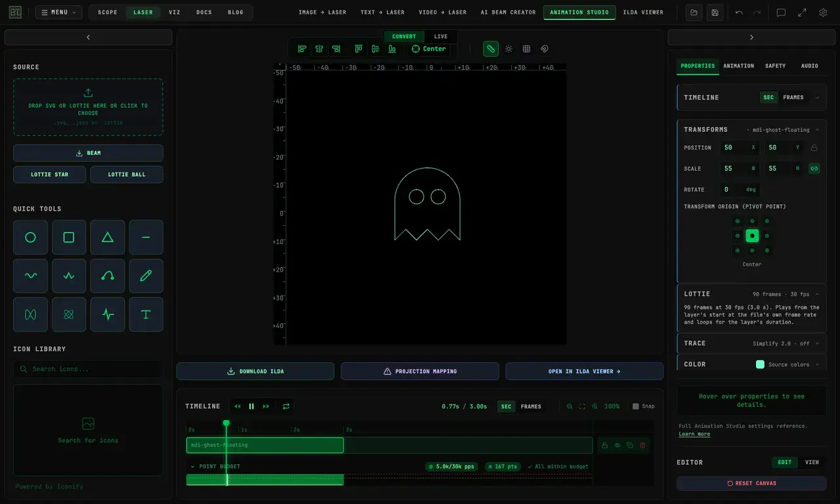Image resolution: width=840 pixels, height=504 pixels.
Task: Open the Animation tab
Action: click(x=738, y=66)
